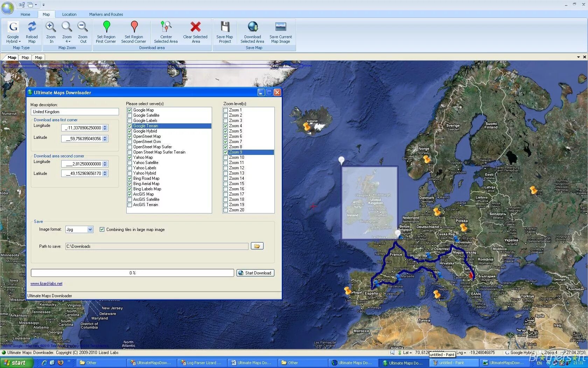Toggle Zoom 20 level checkbox
The height and width of the screenshot is (368, 588).
pos(226,210)
